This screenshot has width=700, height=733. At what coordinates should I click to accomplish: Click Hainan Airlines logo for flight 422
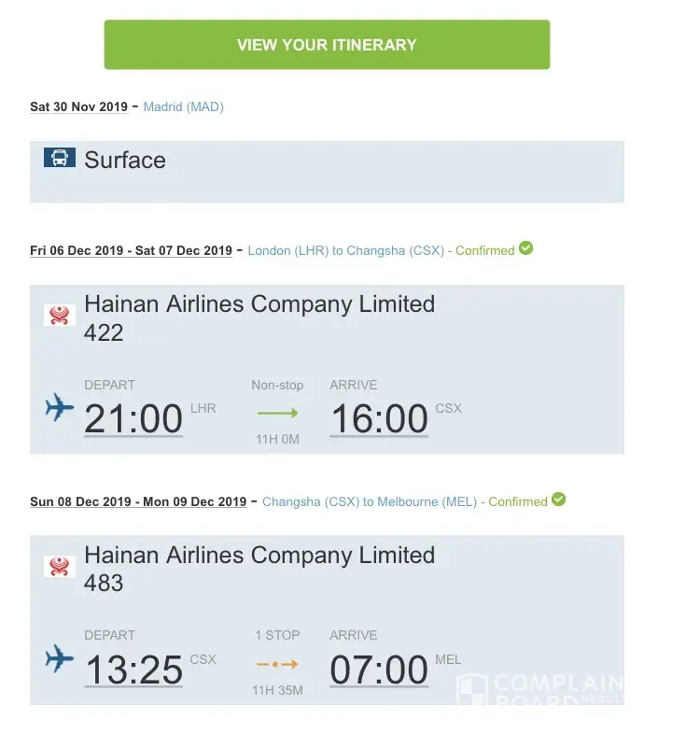point(60,315)
